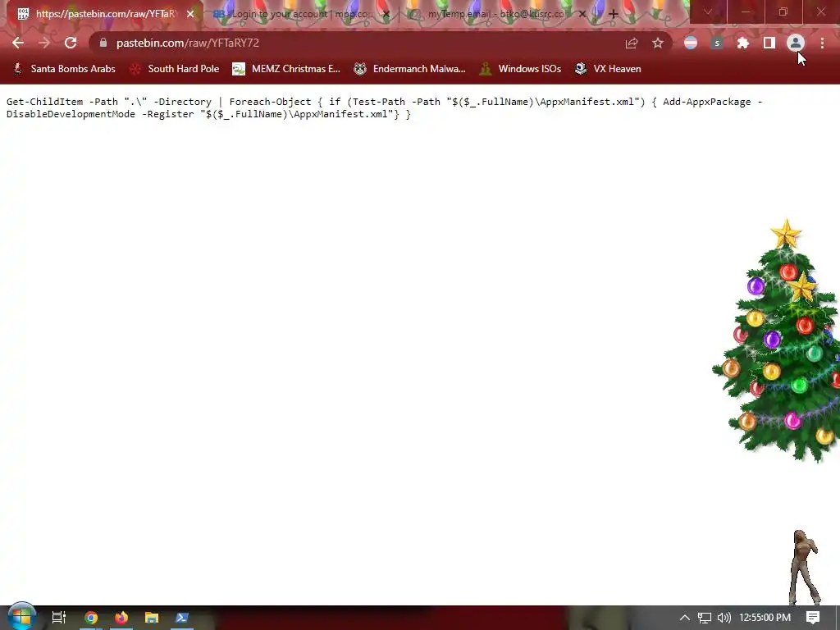Go back to the previous page
840x630 pixels.
(x=18, y=43)
